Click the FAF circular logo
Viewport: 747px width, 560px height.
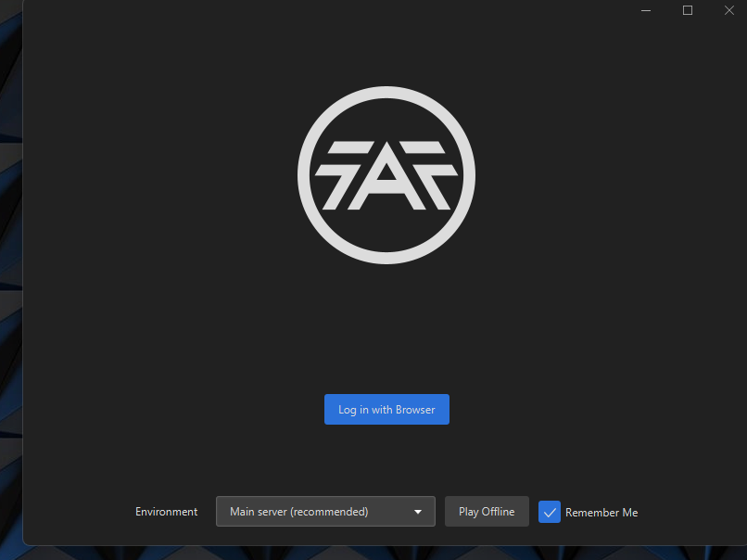(x=386, y=175)
